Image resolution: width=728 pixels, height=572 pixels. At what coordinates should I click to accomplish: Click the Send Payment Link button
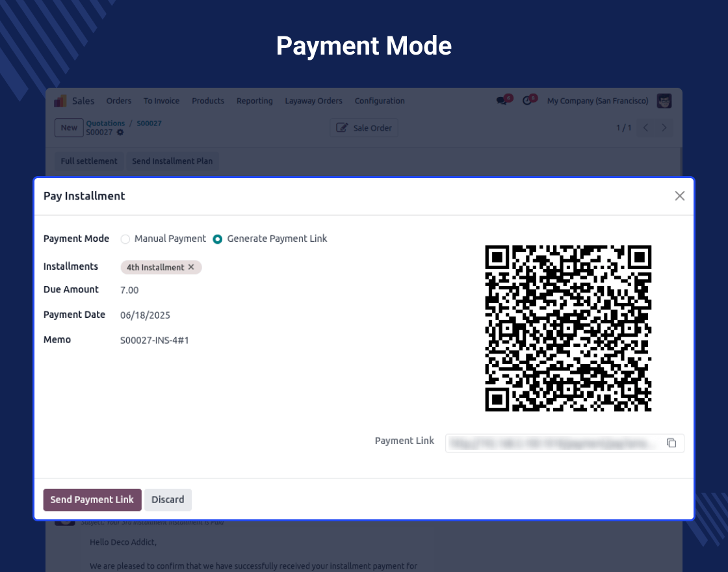92,500
